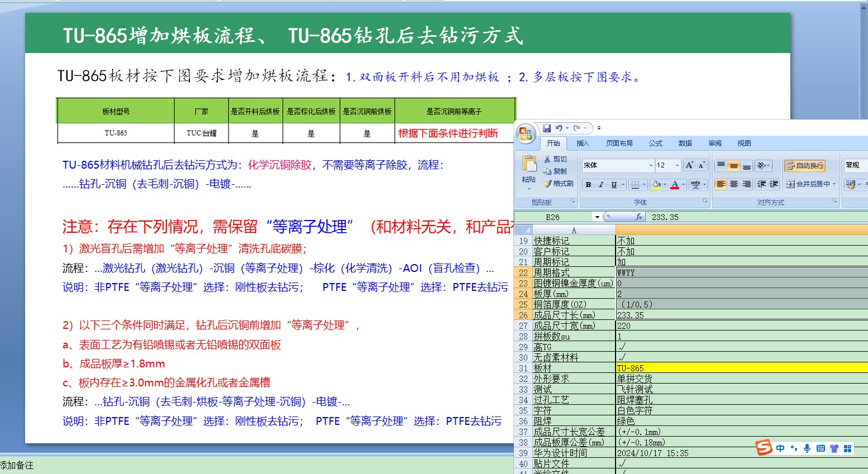Select the worksheet Select All corner

click(x=523, y=229)
